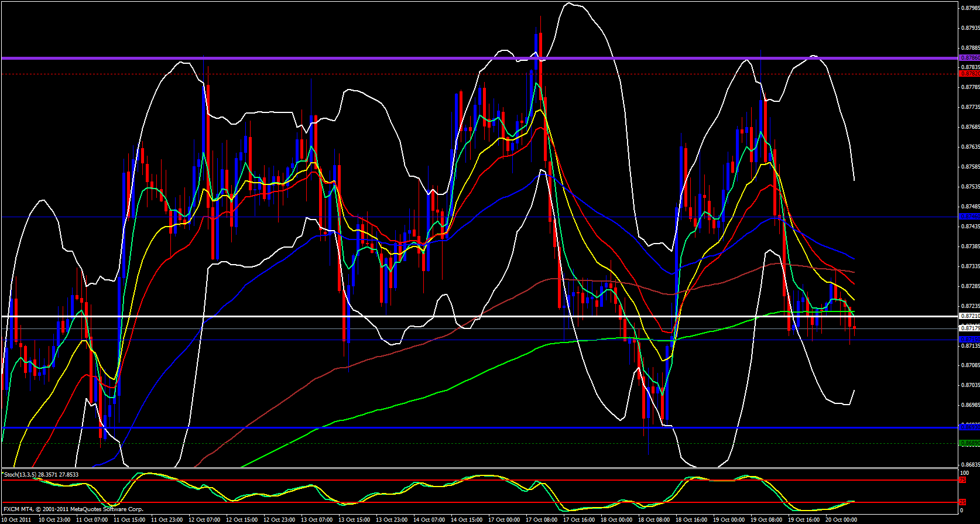Select the 18 Oct 16:00 time label

tap(691, 520)
